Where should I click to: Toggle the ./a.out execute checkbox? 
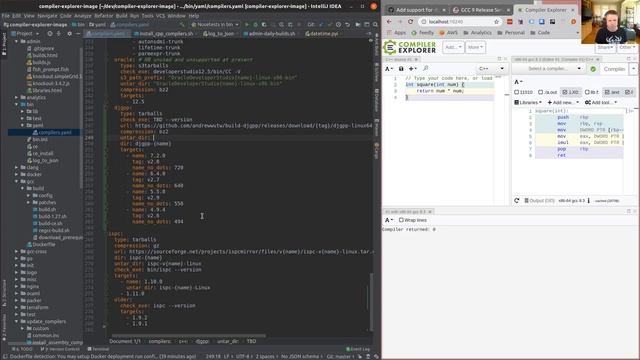tap(548, 92)
